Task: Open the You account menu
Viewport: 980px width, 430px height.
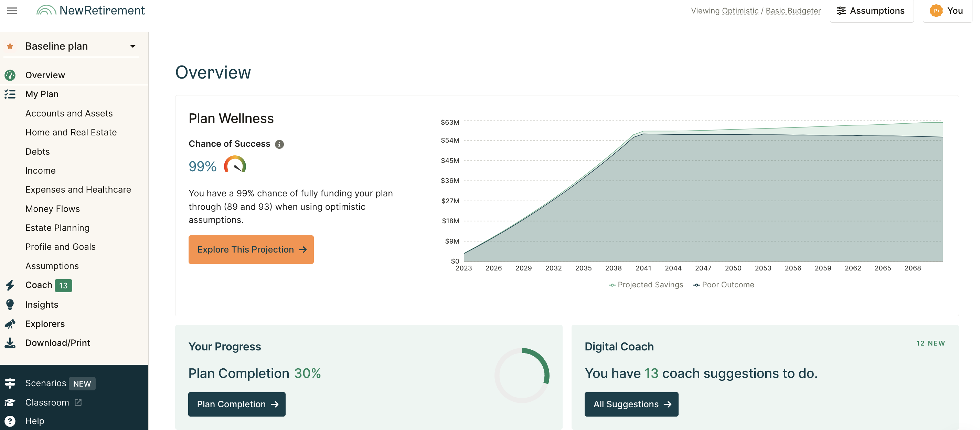Action: pos(947,11)
